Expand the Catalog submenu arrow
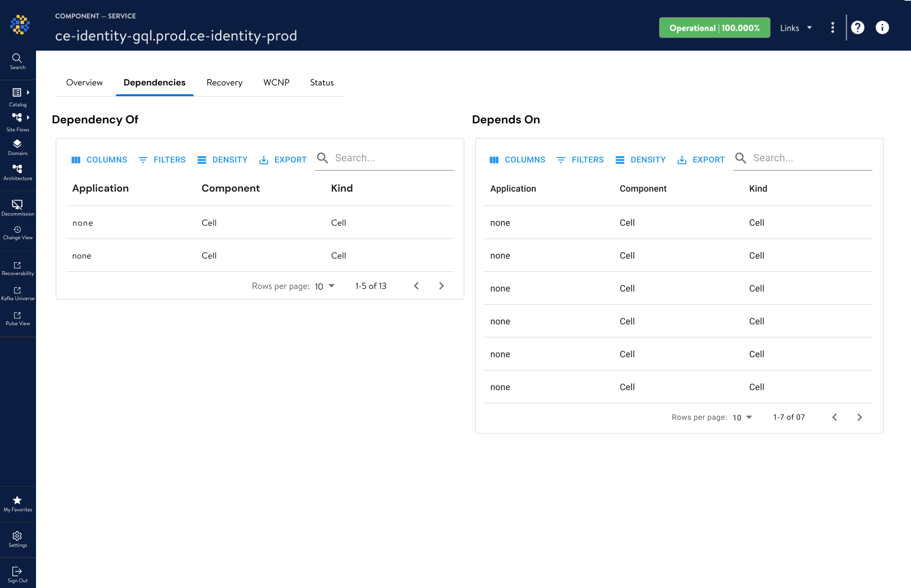 28,92
